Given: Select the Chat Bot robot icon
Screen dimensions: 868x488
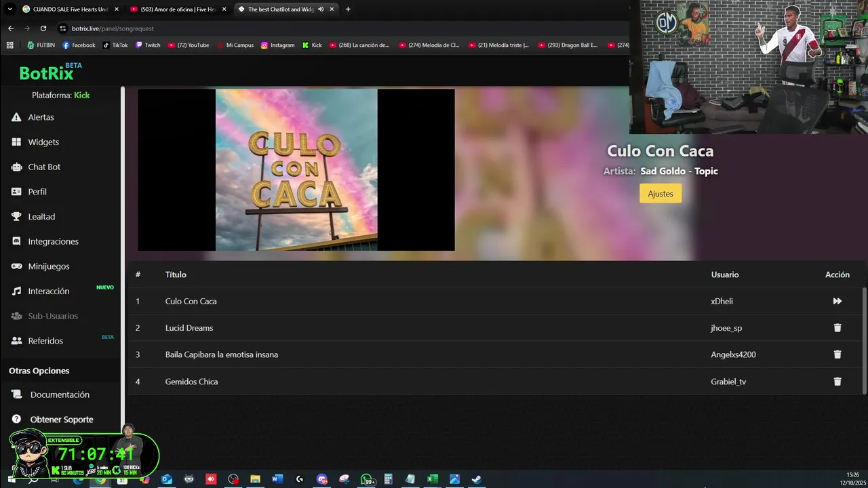Looking at the screenshot, I should [x=16, y=167].
